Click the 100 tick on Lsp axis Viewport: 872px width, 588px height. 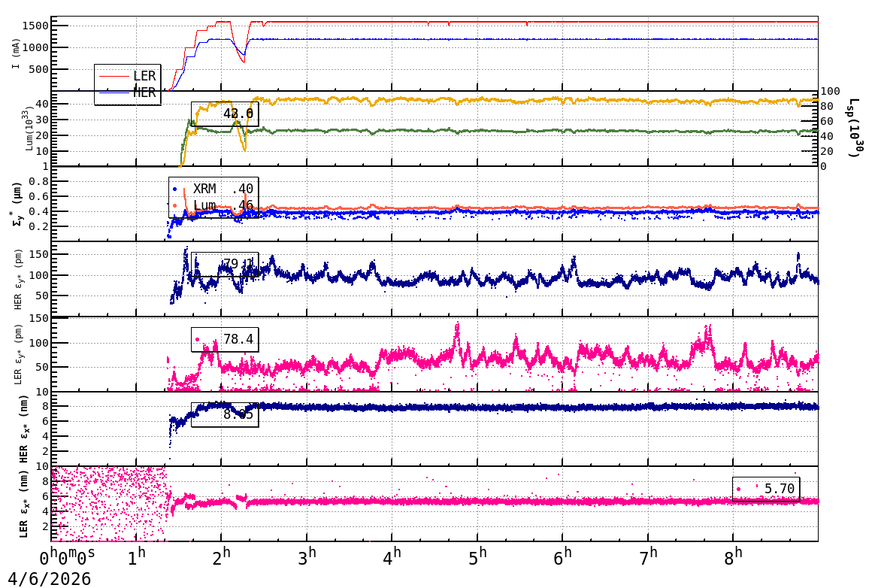click(x=831, y=91)
